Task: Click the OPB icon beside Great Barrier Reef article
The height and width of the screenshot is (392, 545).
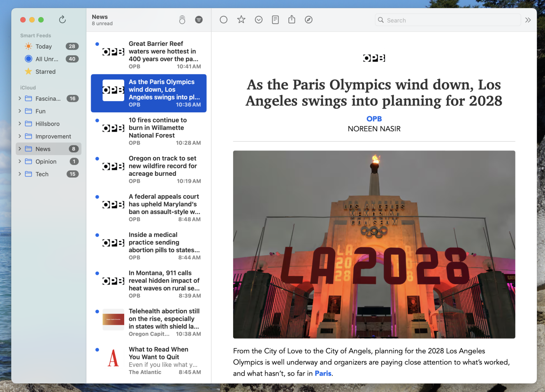Action: (x=113, y=52)
